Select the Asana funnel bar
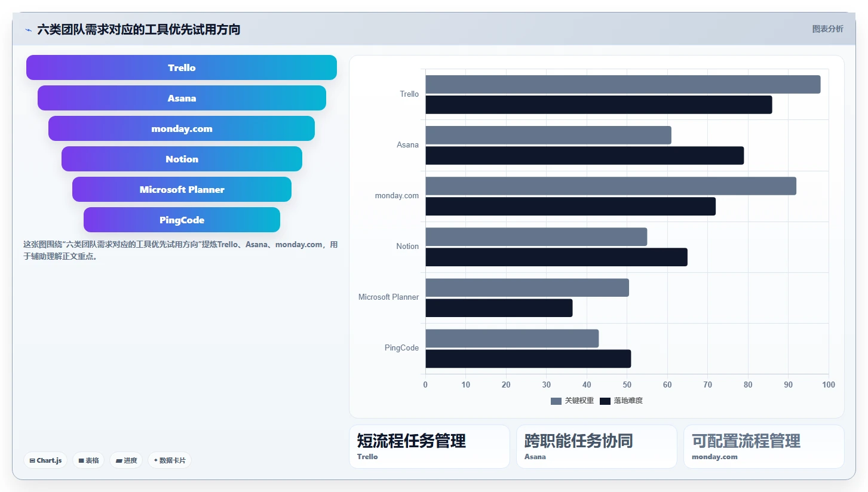The width and height of the screenshot is (868, 492). pos(182,98)
